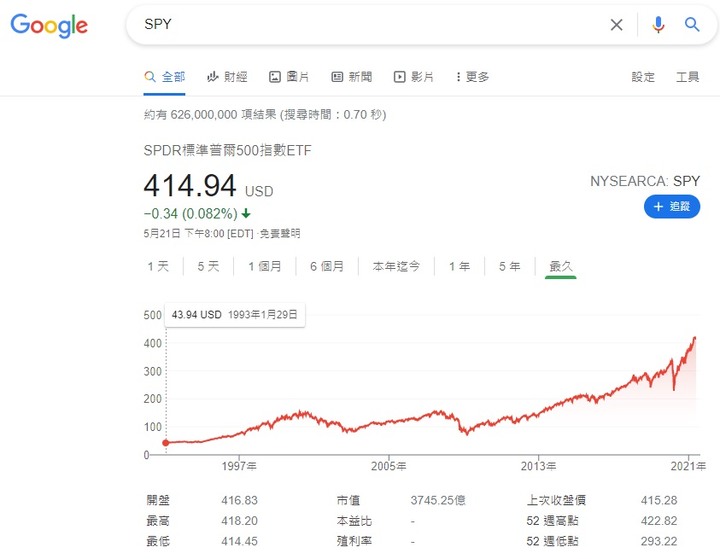Click the 本益比 label

pyautogui.click(x=354, y=521)
